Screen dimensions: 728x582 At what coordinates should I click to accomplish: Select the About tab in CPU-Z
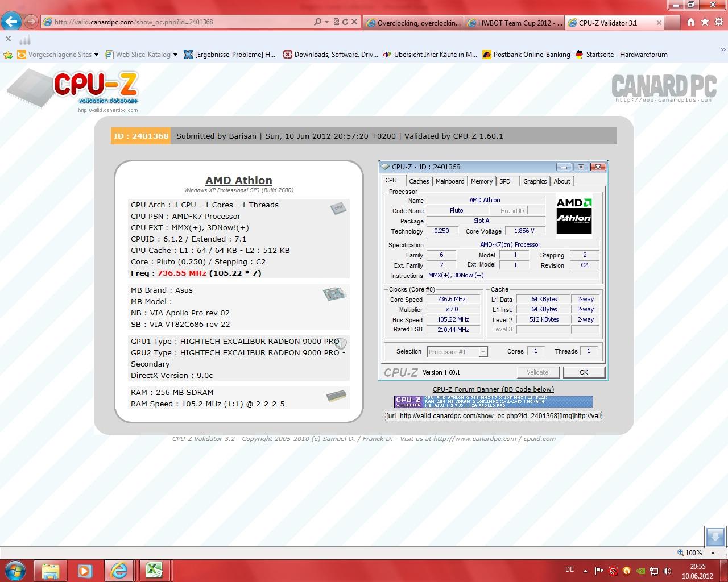(x=562, y=181)
